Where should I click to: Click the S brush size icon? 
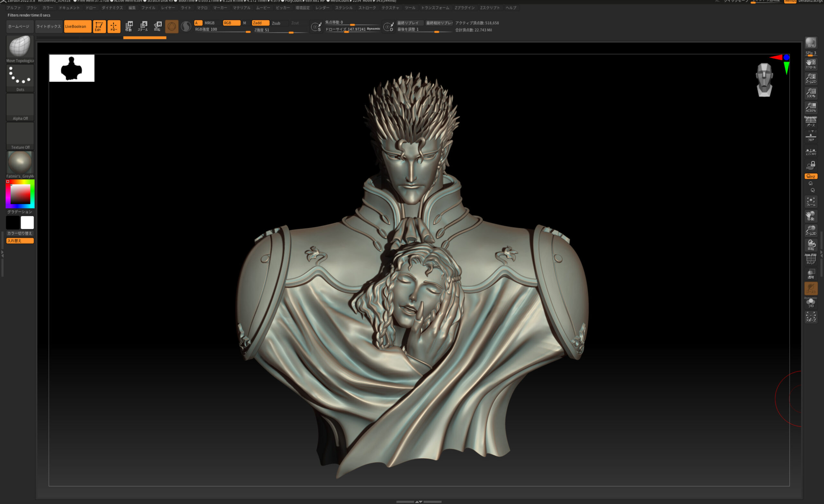pos(316,27)
